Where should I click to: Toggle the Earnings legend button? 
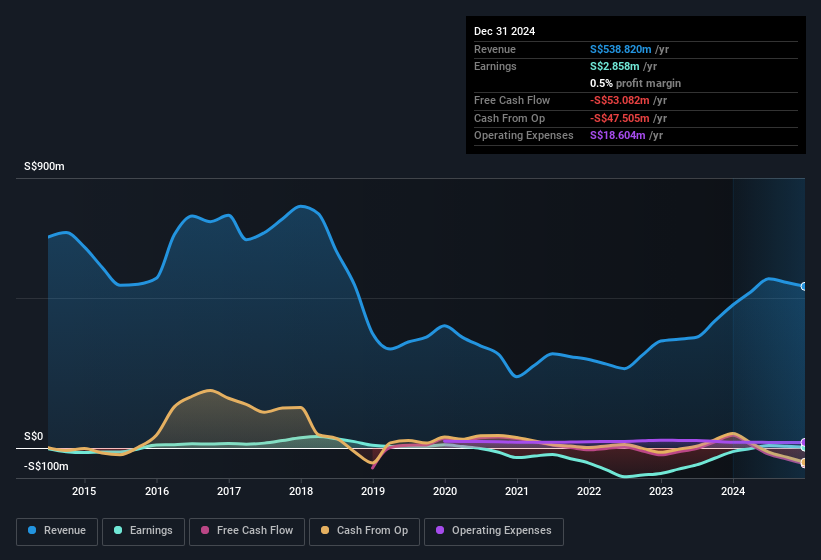(x=143, y=531)
